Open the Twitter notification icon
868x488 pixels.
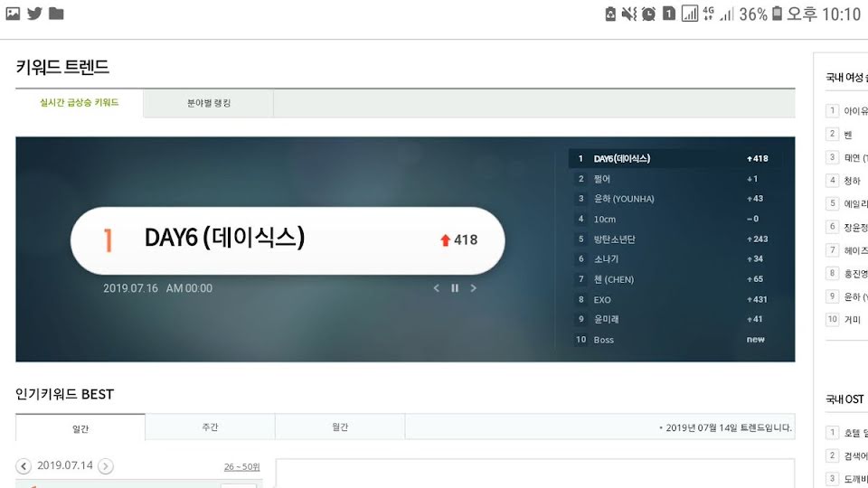point(34,14)
